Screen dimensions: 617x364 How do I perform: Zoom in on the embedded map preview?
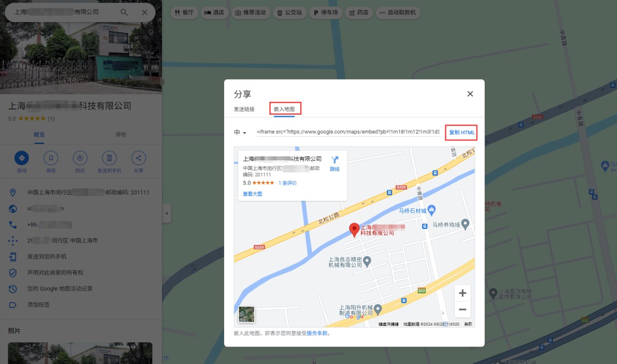[462, 294]
